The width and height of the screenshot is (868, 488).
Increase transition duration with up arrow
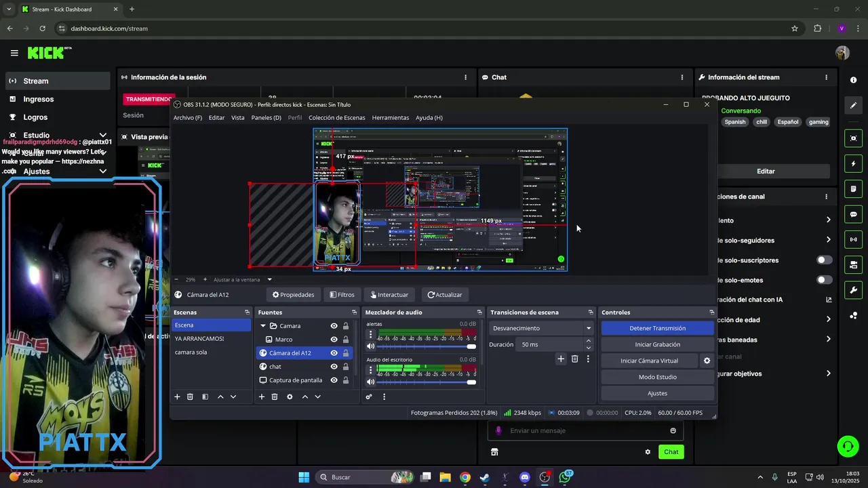[x=588, y=341]
